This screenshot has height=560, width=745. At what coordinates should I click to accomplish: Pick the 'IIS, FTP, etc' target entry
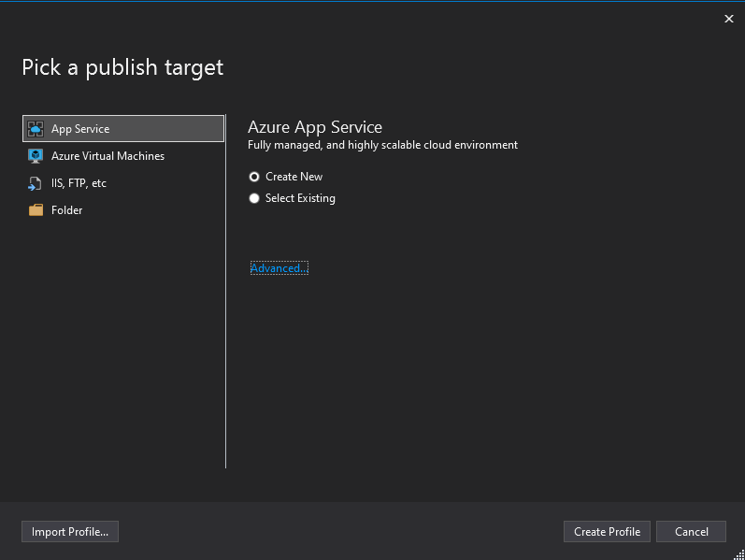click(79, 183)
